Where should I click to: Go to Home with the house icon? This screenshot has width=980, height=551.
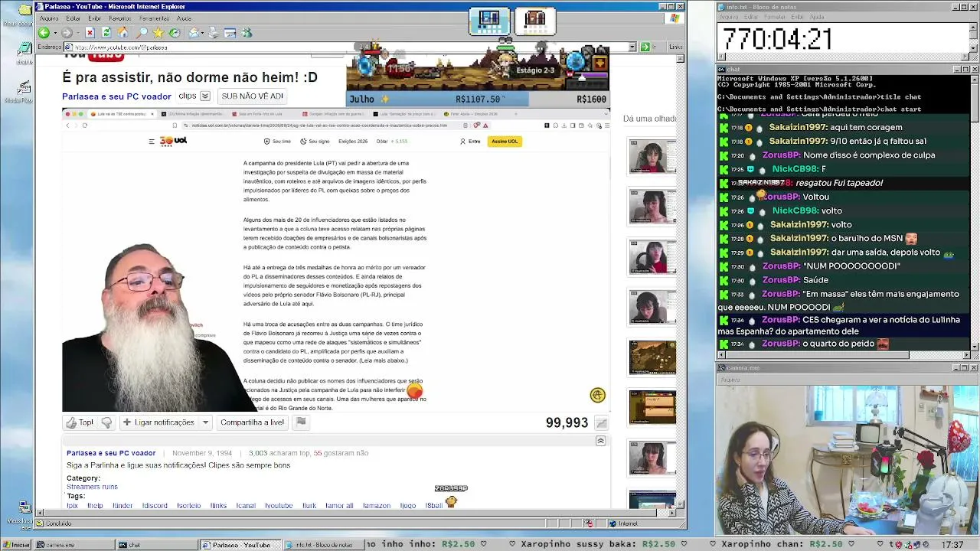(x=122, y=33)
